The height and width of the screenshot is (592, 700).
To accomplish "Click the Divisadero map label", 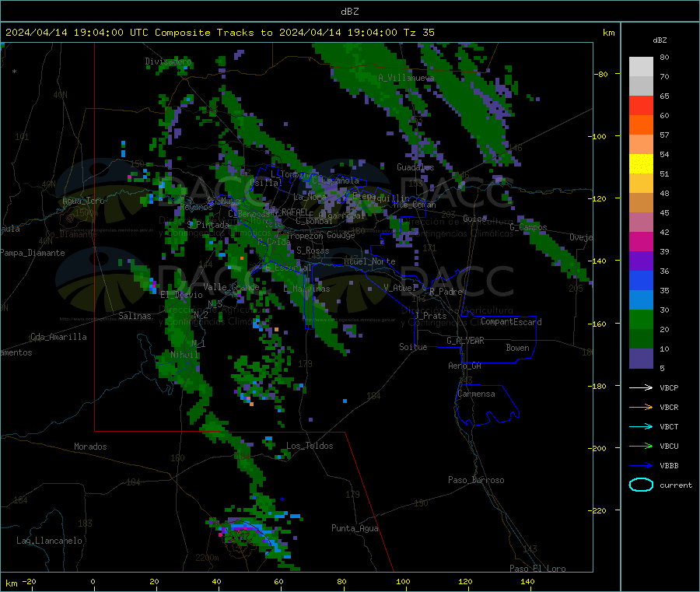I will tap(168, 61).
